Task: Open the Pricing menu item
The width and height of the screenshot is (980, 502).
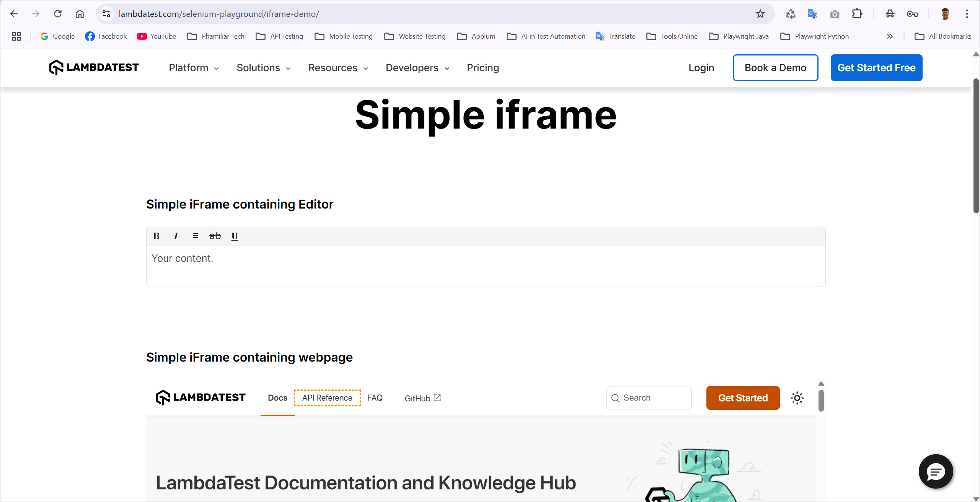Action: click(483, 68)
